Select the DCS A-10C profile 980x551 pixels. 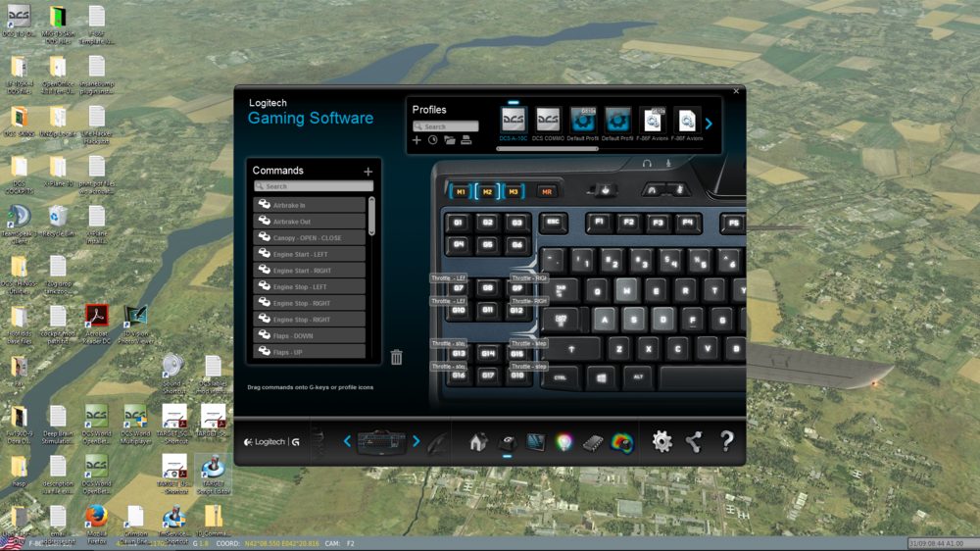click(514, 124)
